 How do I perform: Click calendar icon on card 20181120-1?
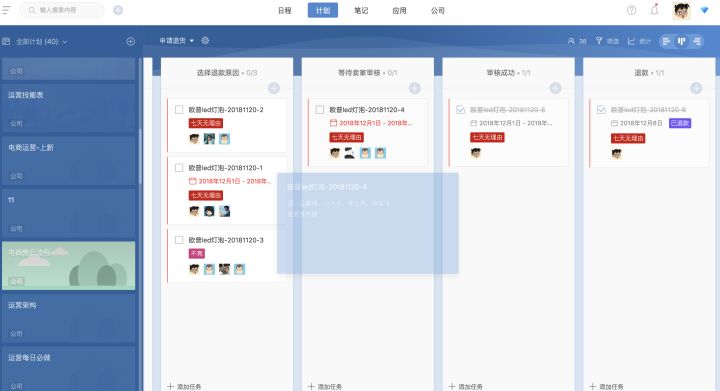tap(193, 181)
